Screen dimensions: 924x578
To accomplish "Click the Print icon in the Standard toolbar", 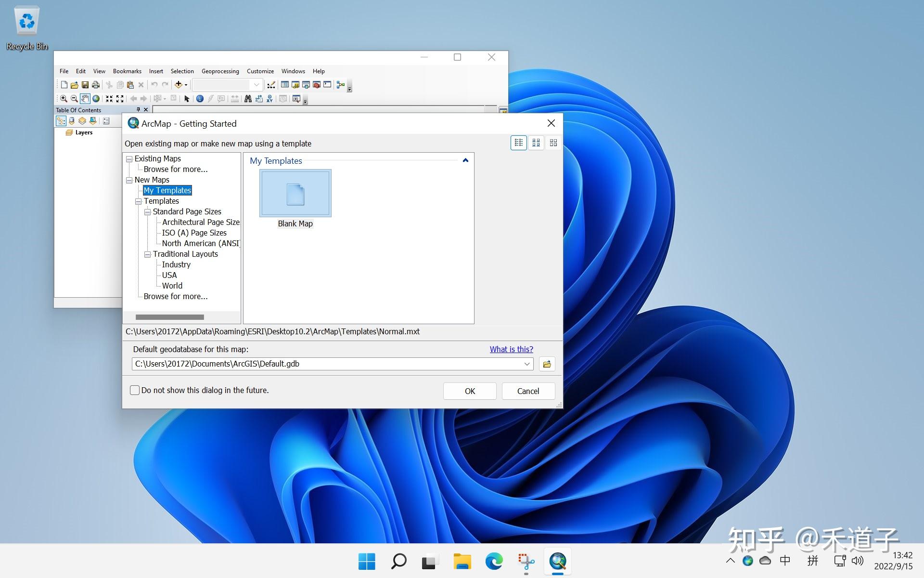I will pos(96,85).
